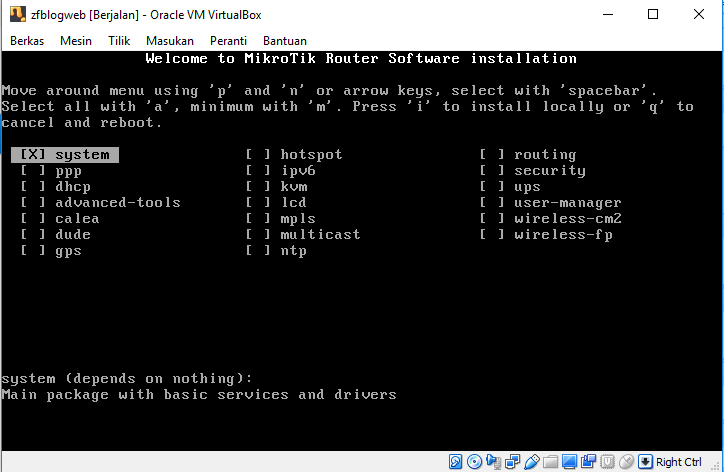The width and height of the screenshot is (724, 472).
Task: Click the window title 'zfblogweb [Berjalan]'
Action: click(84, 15)
